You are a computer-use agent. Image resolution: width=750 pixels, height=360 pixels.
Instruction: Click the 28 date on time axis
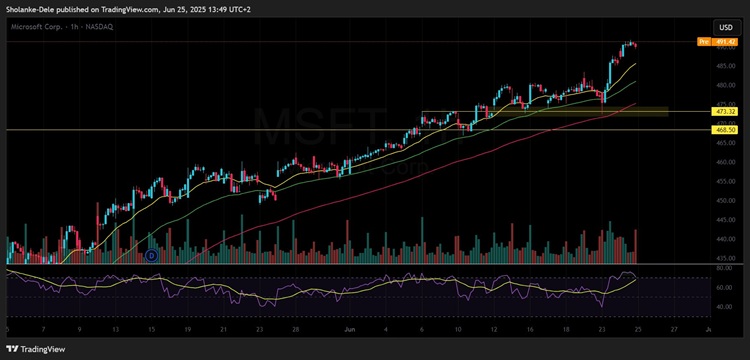(296, 329)
